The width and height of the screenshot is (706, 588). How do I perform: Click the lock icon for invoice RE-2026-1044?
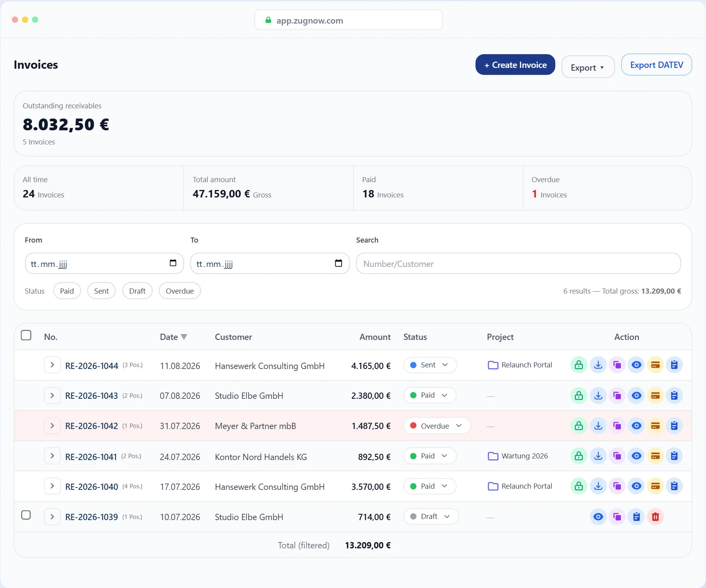[579, 365]
